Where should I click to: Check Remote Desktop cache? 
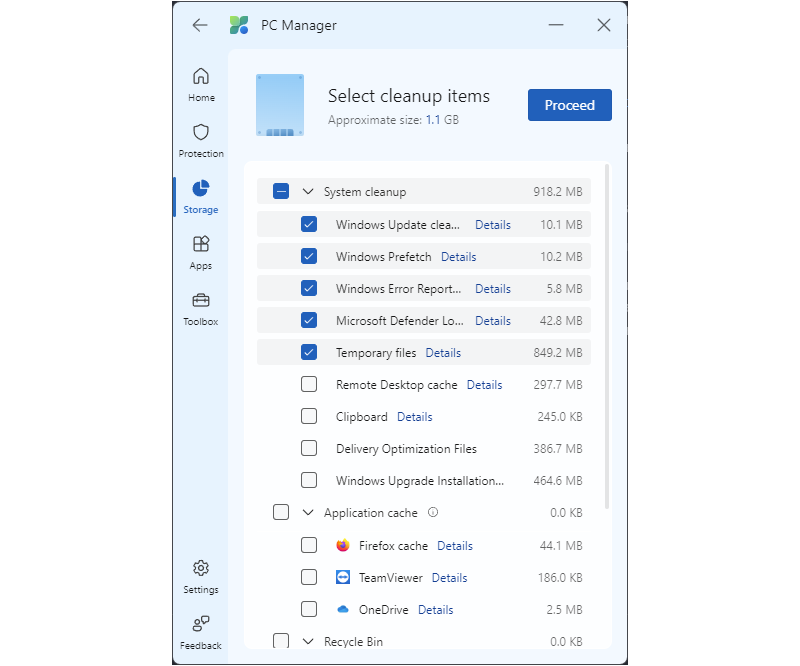[x=309, y=384]
